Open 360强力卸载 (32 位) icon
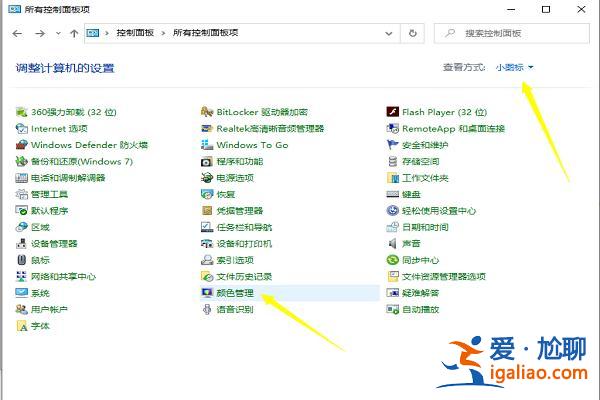 point(21,112)
